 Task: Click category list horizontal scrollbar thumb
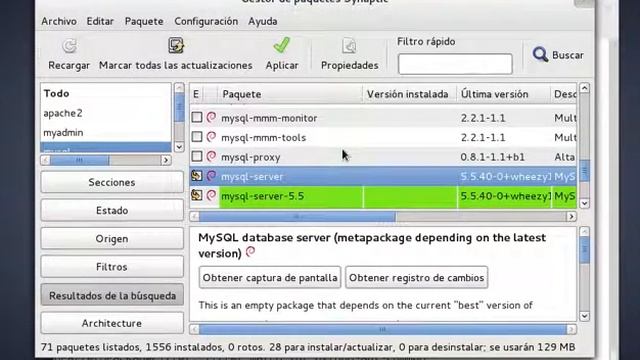coord(79,160)
